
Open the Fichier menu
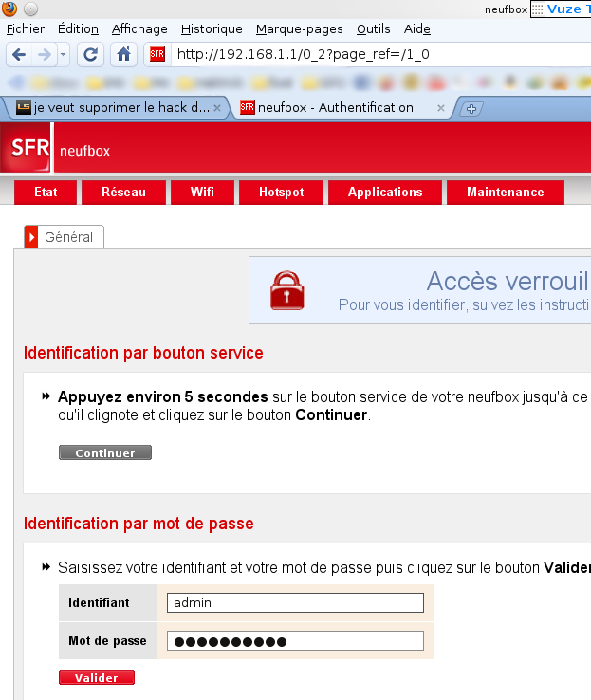coord(26,29)
